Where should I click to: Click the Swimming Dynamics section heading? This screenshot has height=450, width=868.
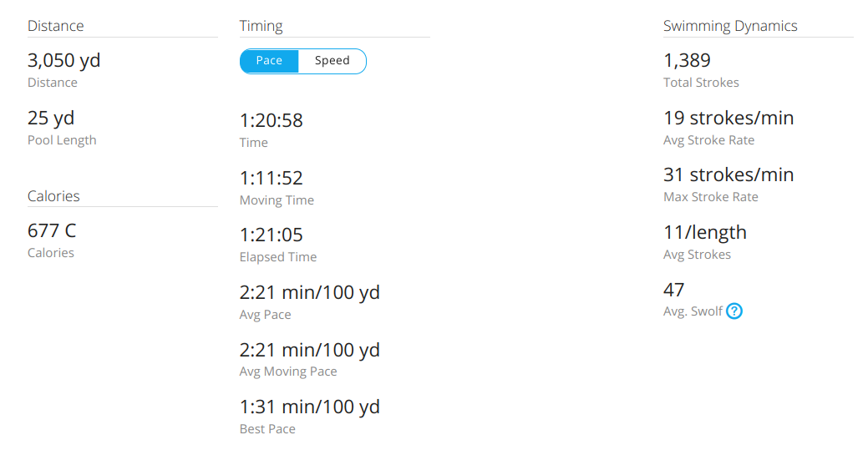729,26
